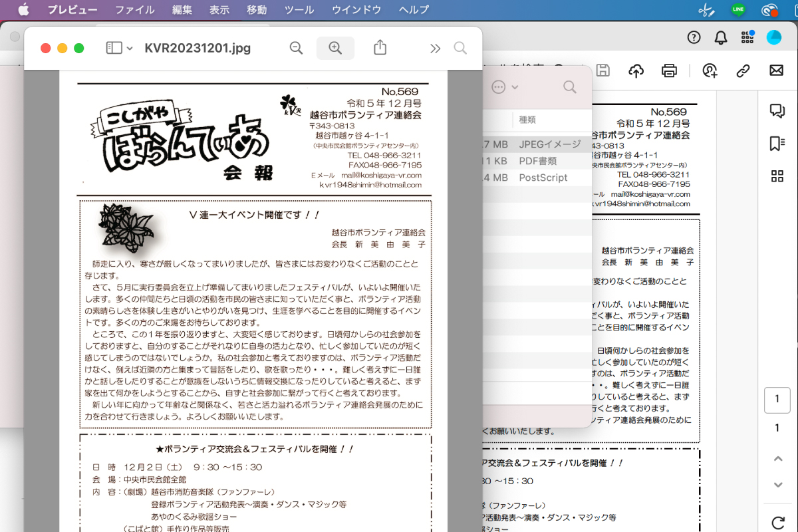Open the page thumbnails grid icon in Acrobat
Viewport: 798px width, 532px height.
[x=777, y=176]
